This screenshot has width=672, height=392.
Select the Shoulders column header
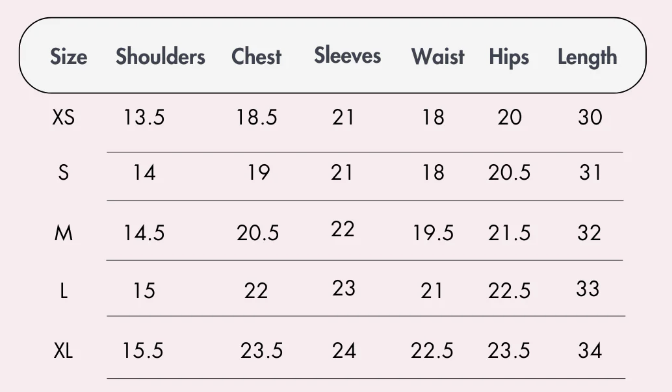click(160, 57)
